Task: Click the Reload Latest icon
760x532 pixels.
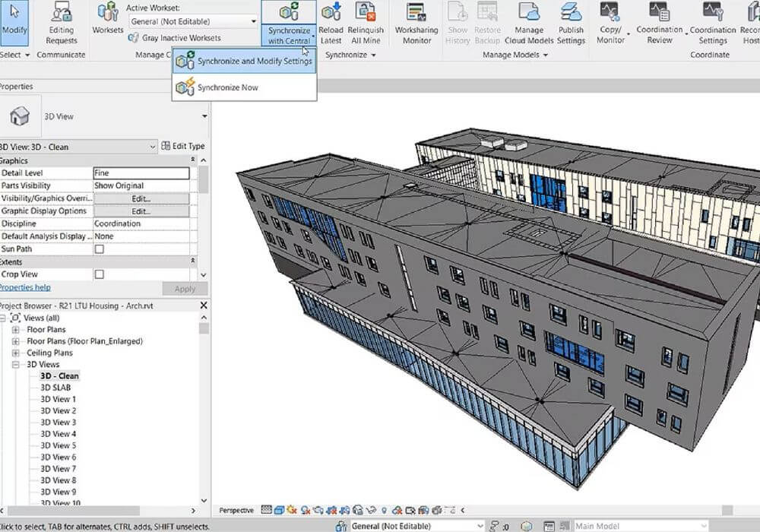Action: (x=331, y=14)
